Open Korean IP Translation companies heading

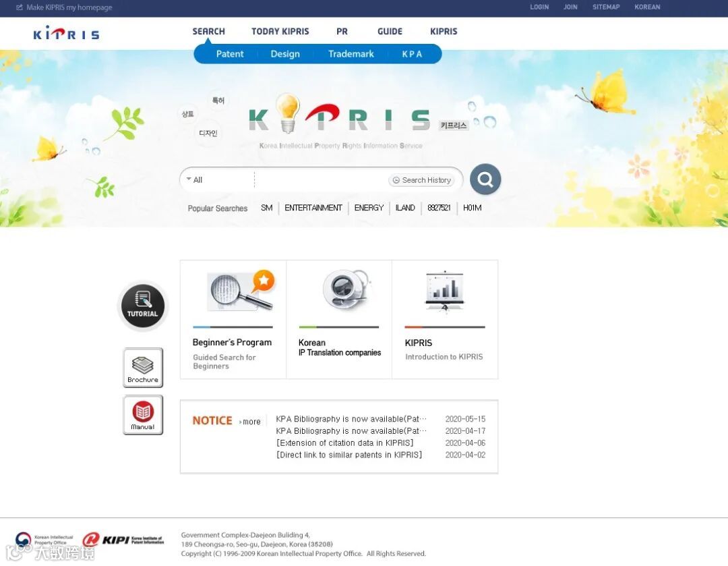coord(339,347)
